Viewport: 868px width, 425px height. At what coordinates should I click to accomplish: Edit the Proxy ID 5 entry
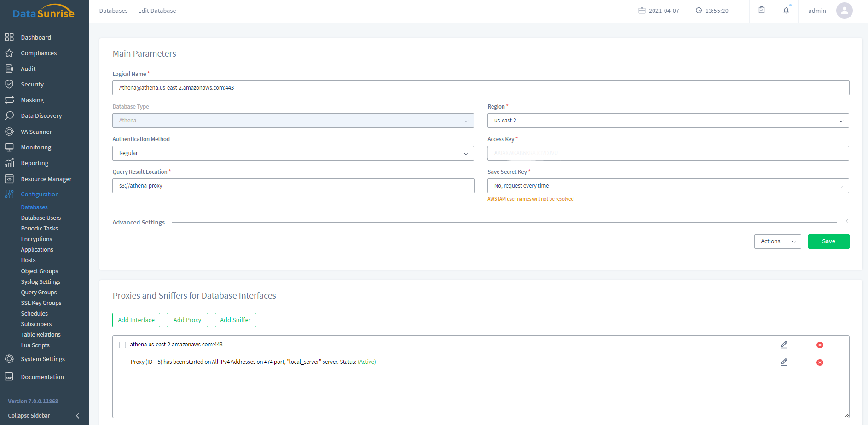coord(784,362)
